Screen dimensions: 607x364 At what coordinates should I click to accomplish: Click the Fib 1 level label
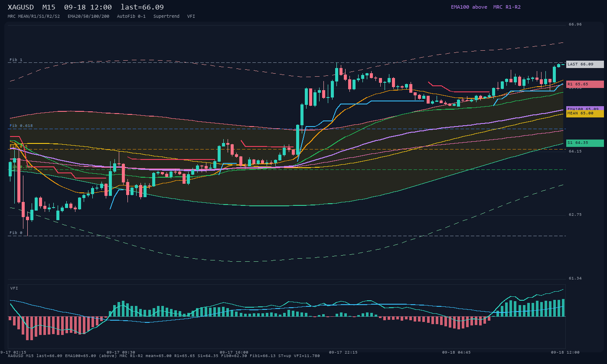[16, 60]
